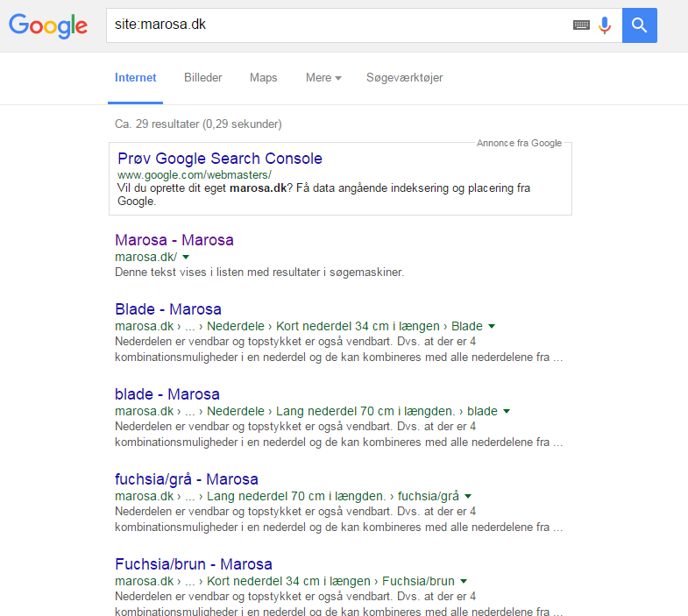
Task: Open the fuchsia/grå - Marosa result
Action: coord(187,479)
